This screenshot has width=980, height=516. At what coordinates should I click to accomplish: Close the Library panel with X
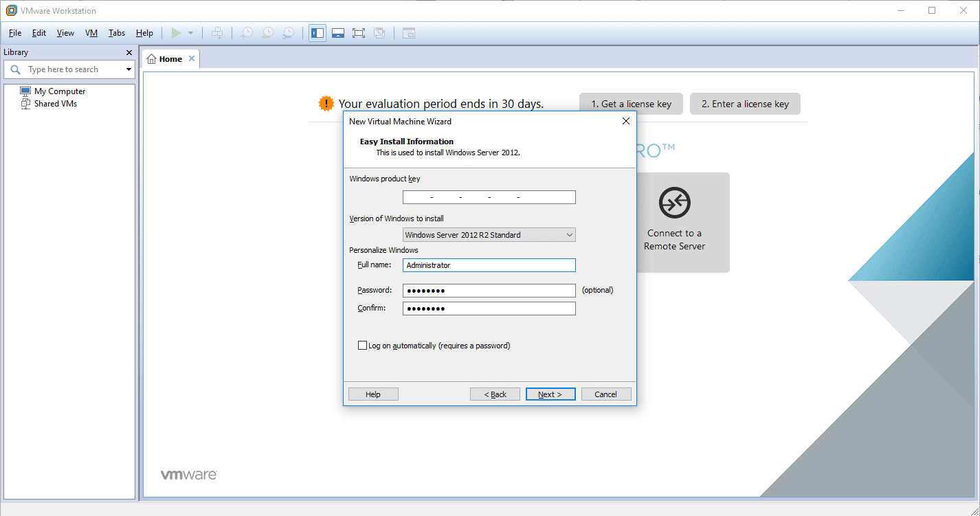click(129, 52)
